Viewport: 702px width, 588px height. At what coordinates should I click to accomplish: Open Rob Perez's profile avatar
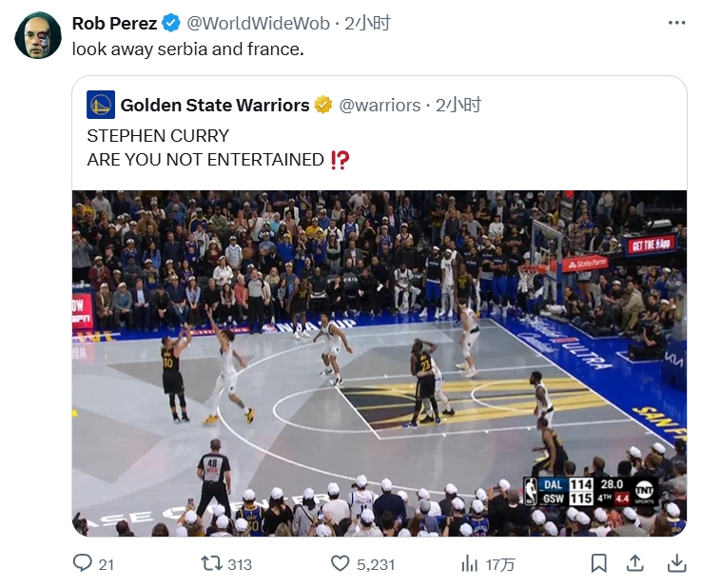click(38, 36)
